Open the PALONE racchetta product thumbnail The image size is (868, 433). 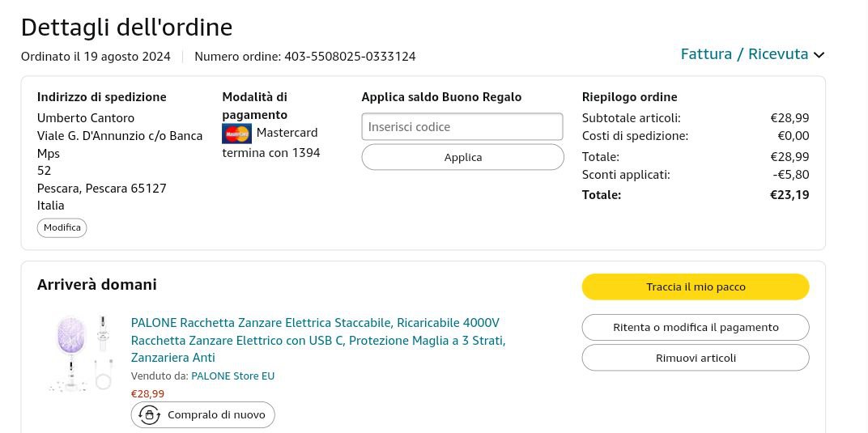pos(80,354)
